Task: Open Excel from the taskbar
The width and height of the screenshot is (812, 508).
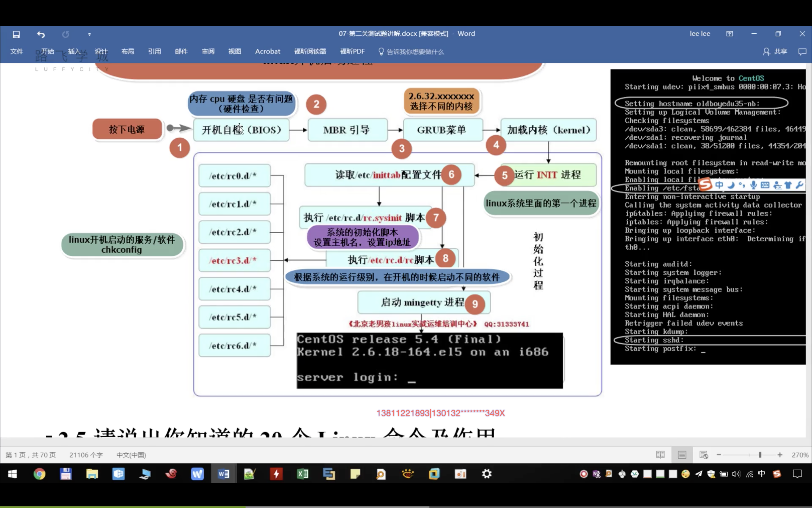Action: tap(303, 474)
